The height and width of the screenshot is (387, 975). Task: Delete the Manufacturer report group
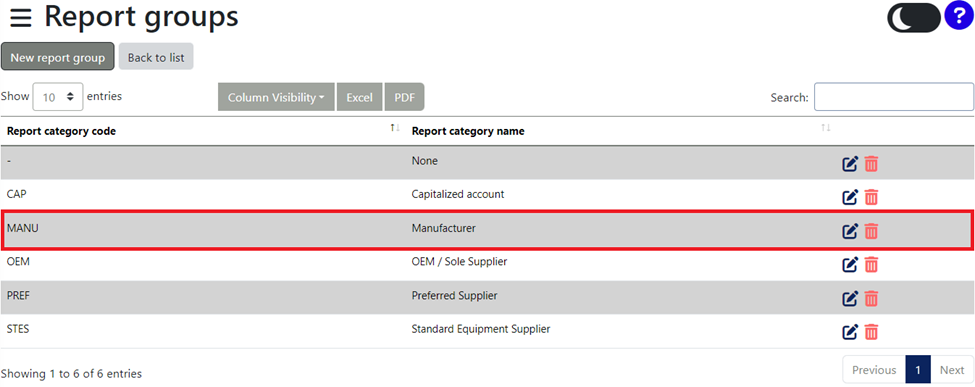871,231
